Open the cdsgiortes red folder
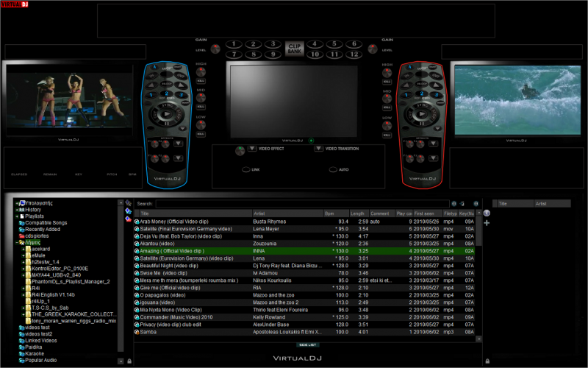Screen dimensions: 588x368 coord(34,236)
